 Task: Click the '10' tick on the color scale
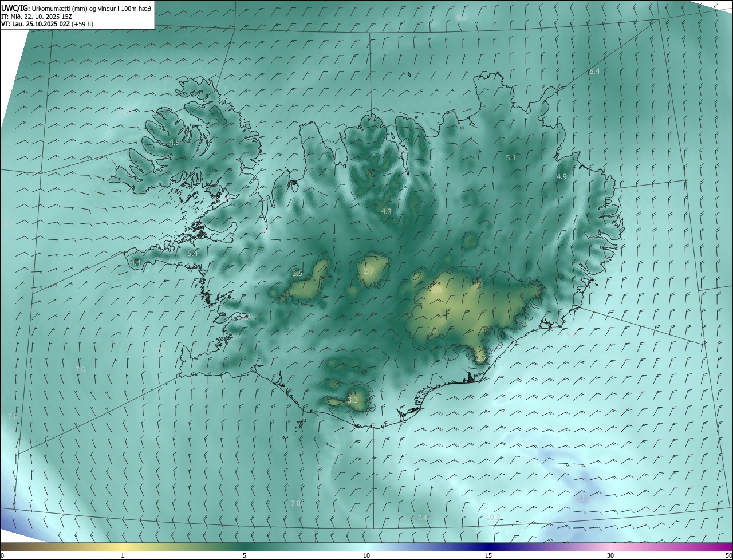(366, 555)
